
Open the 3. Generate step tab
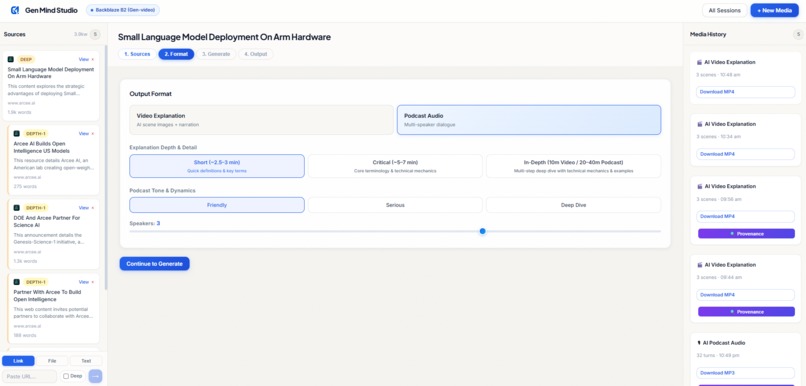click(x=216, y=54)
